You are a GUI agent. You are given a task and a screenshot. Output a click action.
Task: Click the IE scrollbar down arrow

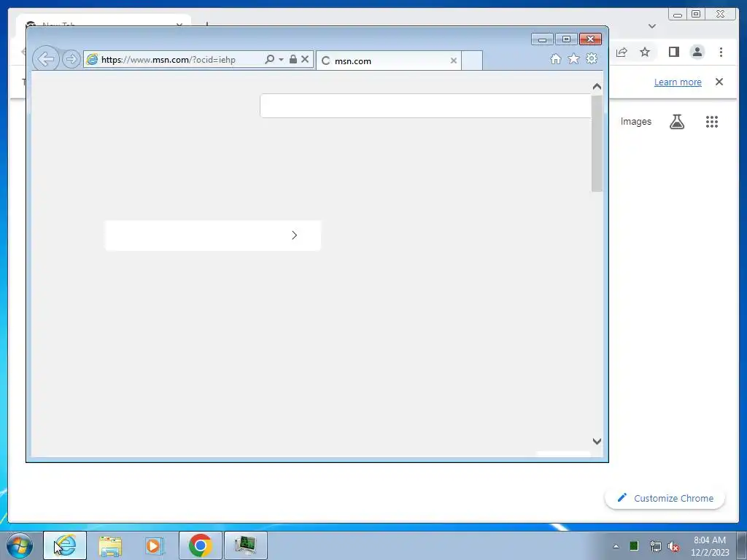(597, 441)
